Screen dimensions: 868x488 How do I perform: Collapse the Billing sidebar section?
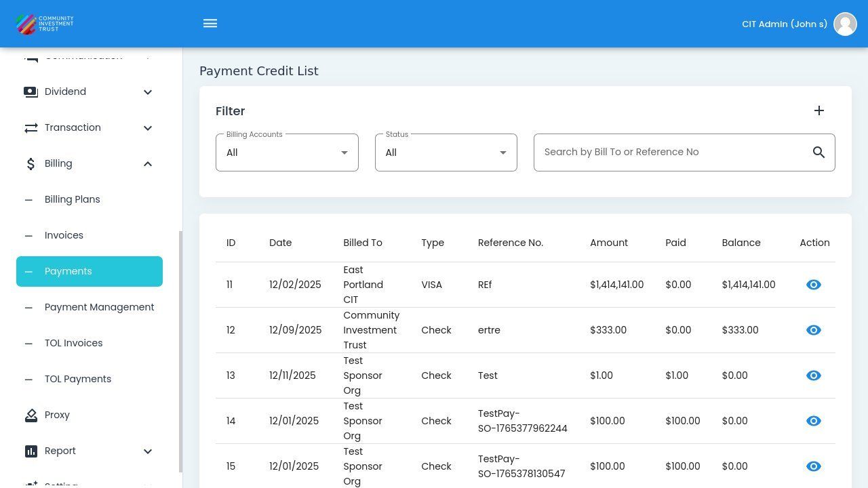click(x=148, y=163)
